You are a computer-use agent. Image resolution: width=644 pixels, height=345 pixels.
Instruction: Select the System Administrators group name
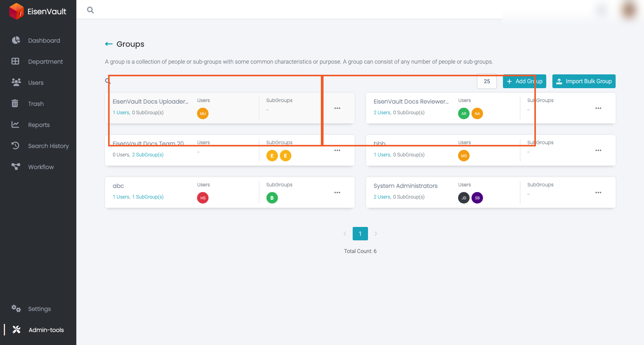pyautogui.click(x=406, y=186)
